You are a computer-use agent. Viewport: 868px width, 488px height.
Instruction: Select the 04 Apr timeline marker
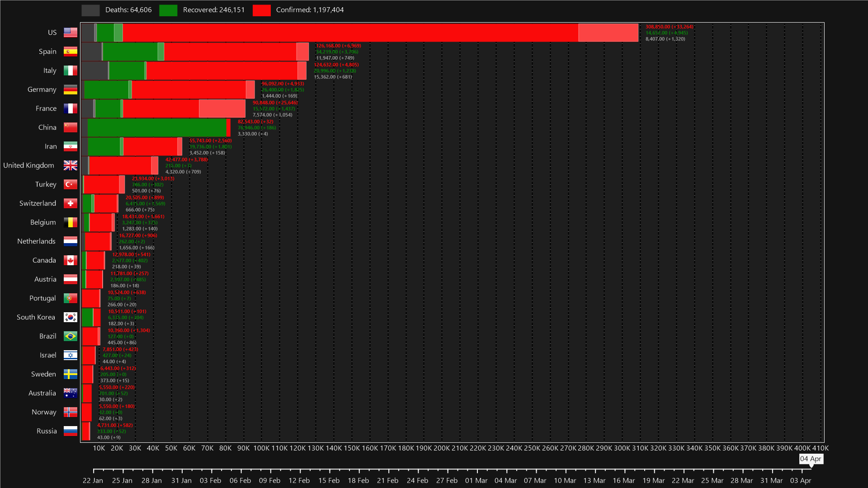point(811,459)
